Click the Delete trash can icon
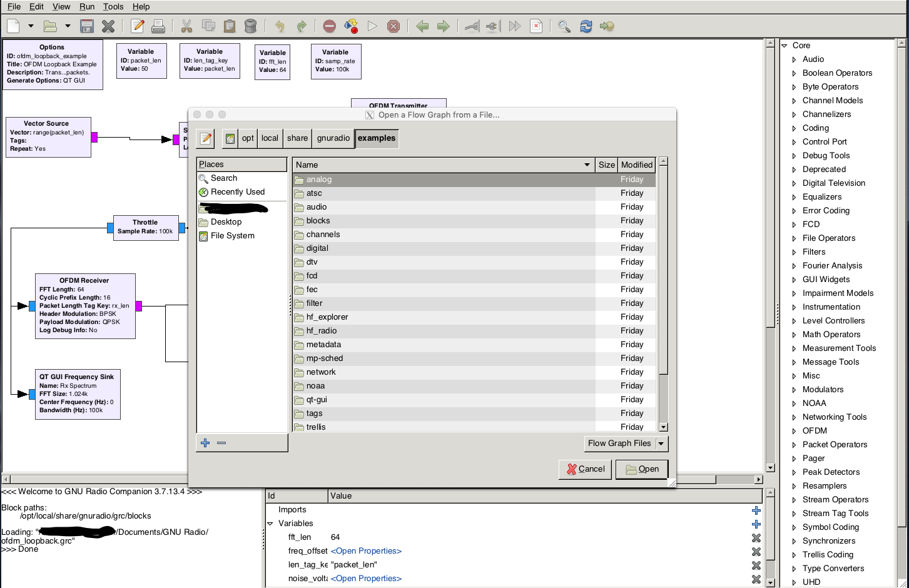This screenshot has width=909, height=588. (250, 26)
